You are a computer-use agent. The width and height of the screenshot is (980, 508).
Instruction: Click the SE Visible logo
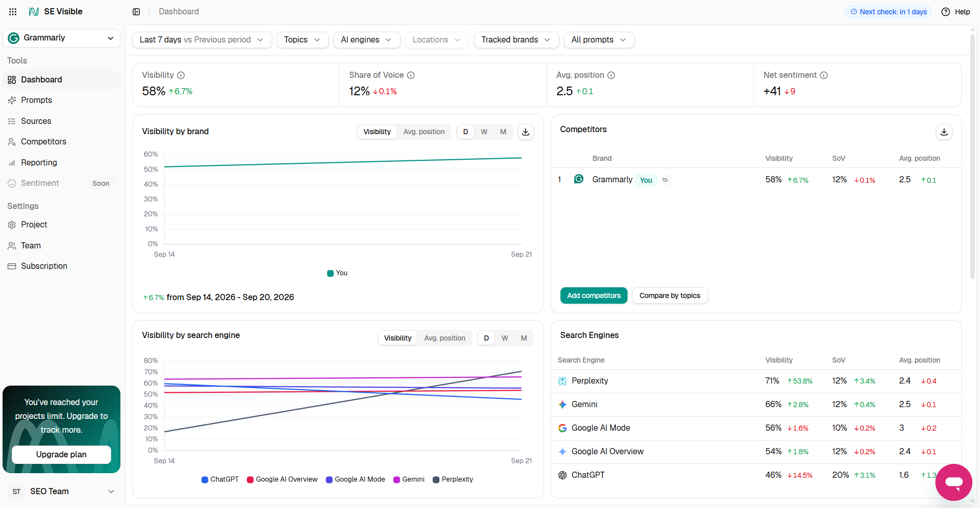coord(55,12)
